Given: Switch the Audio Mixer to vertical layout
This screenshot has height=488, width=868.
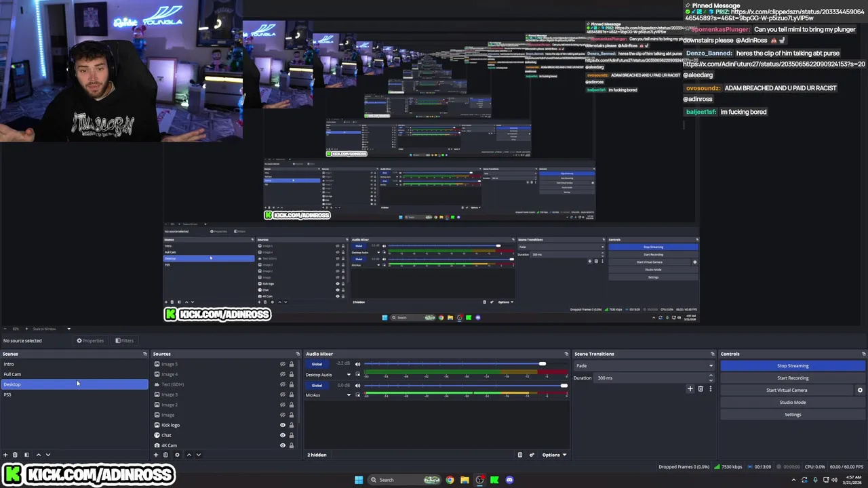Looking at the screenshot, I should click(520, 455).
